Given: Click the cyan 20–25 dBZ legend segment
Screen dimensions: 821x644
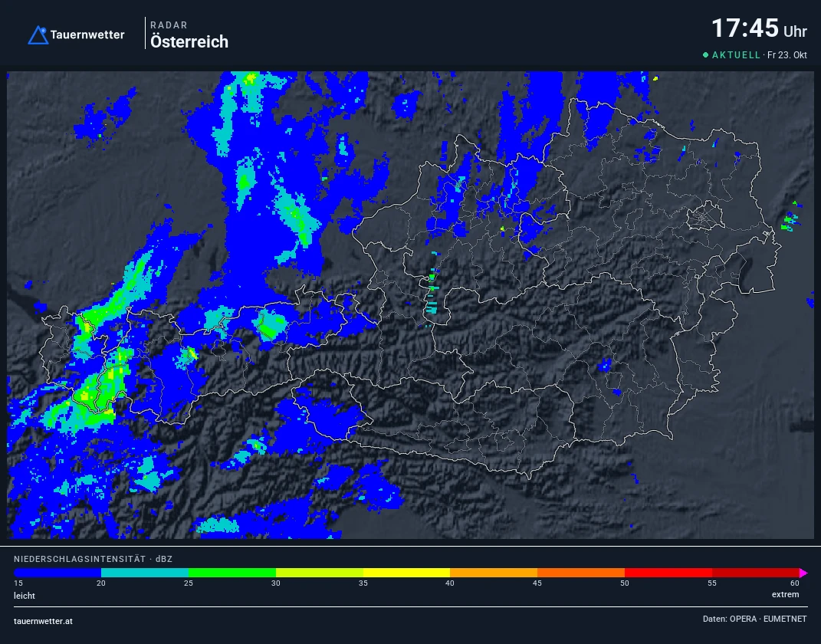Looking at the screenshot, I should tap(145, 573).
